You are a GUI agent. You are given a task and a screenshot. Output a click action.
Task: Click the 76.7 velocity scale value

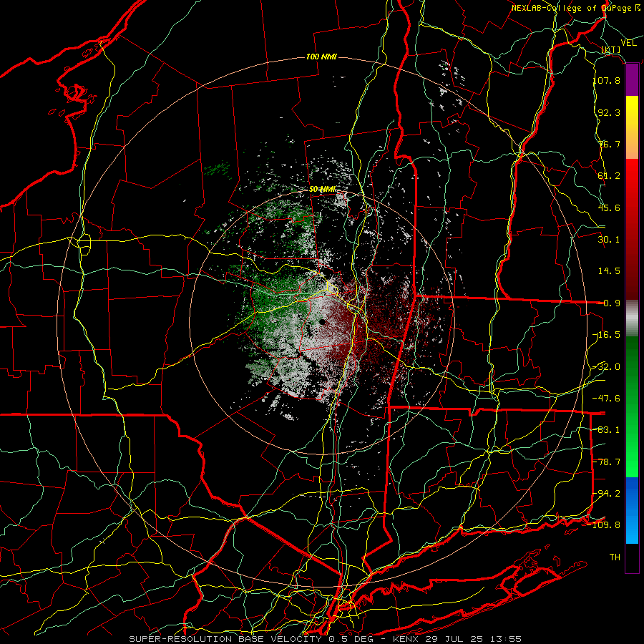pyautogui.click(x=609, y=144)
